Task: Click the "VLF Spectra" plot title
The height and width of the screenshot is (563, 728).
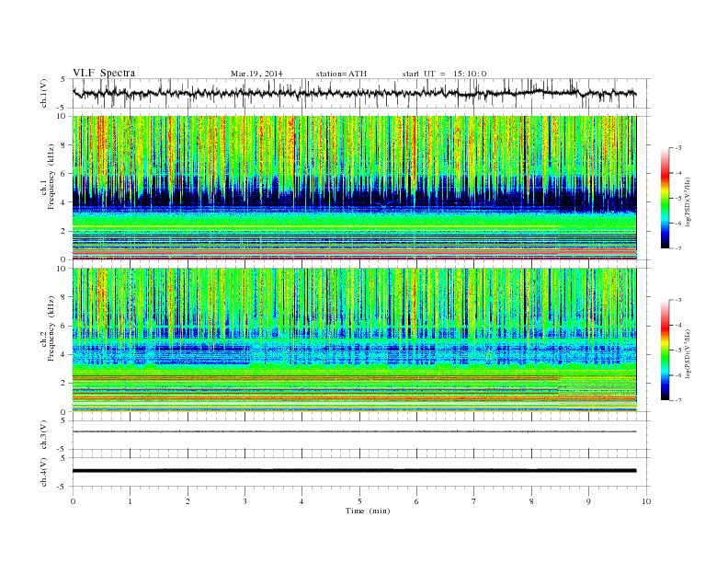Action: click(104, 73)
